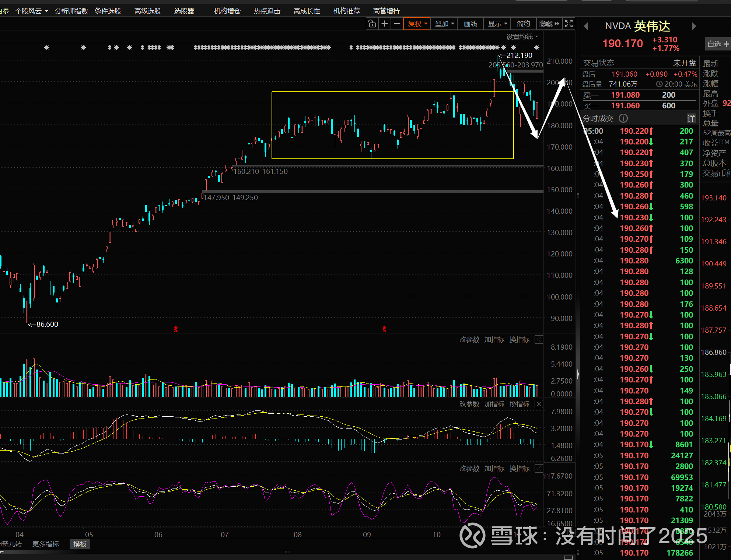Open the 复权 dropdown
731x560 pixels.
(417, 24)
